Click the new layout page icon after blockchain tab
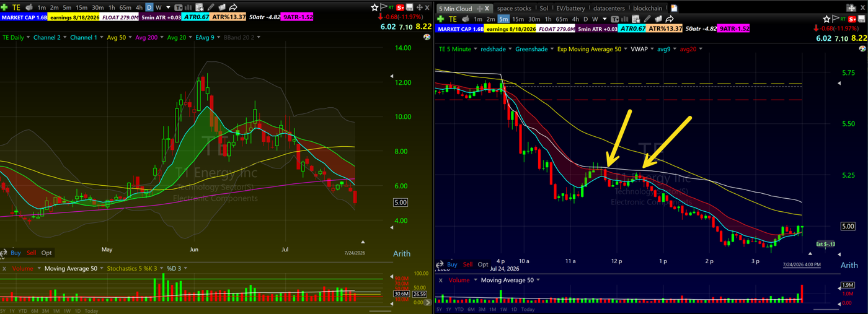The width and height of the screenshot is (868, 314). tap(674, 8)
